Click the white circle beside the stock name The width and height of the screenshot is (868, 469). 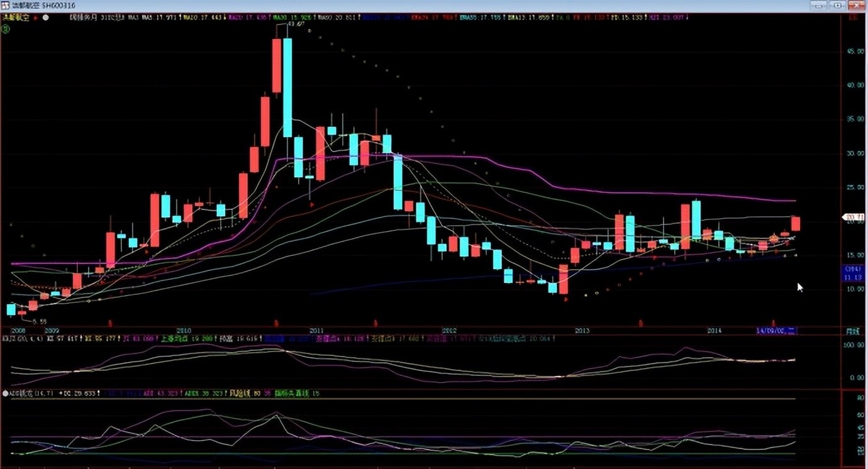click(x=45, y=18)
